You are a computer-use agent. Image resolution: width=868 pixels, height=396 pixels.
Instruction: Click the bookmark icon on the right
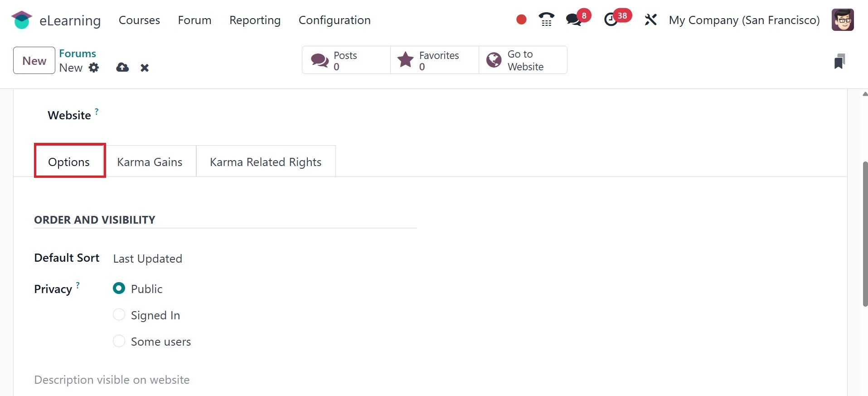pyautogui.click(x=839, y=61)
